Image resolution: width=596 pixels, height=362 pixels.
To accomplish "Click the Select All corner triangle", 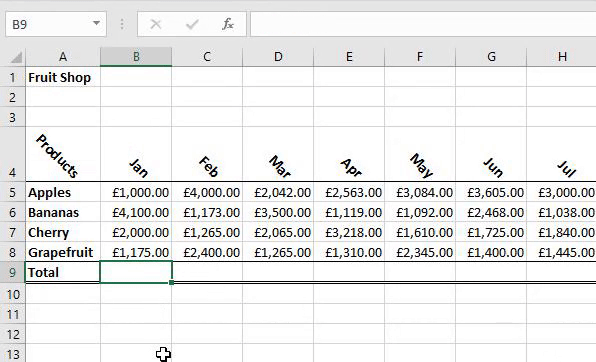I will pos(16,57).
